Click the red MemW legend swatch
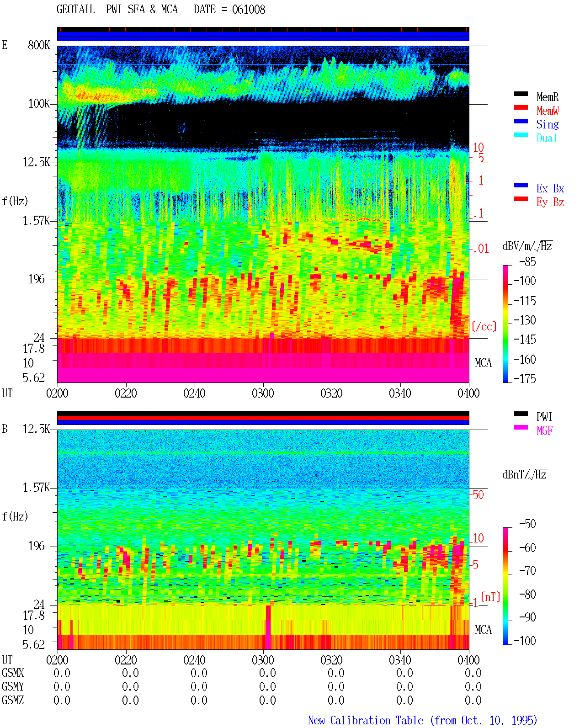The width and height of the screenshot is (585, 728). click(521, 107)
